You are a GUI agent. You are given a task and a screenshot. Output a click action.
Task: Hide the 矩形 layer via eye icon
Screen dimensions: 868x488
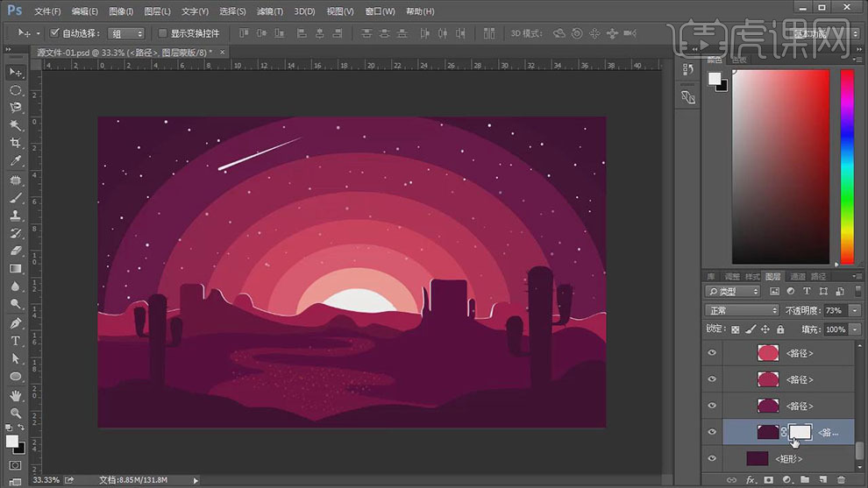tap(712, 458)
